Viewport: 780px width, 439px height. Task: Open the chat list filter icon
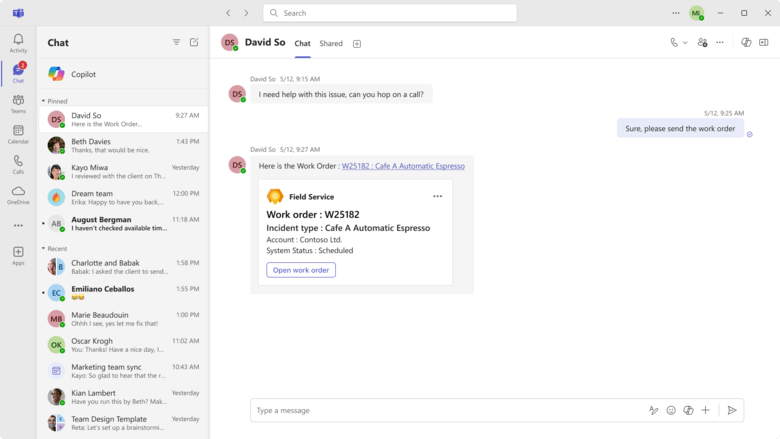177,42
